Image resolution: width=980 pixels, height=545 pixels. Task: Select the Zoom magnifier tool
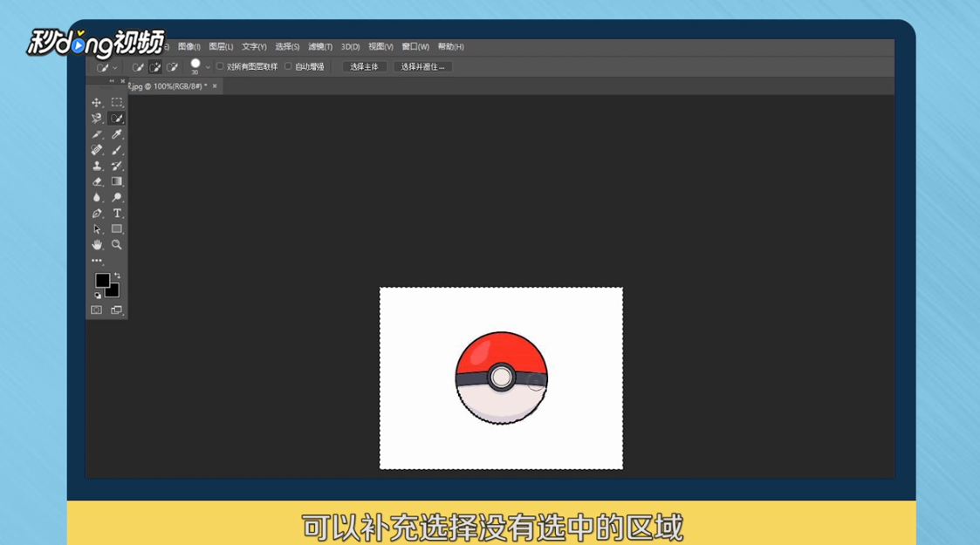coord(117,245)
